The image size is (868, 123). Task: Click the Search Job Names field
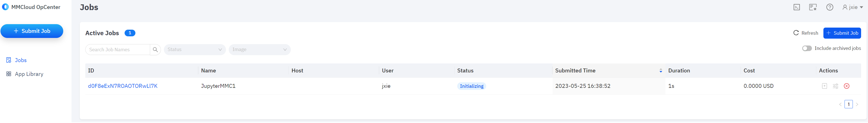pyautogui.click(x=117, y=49)
